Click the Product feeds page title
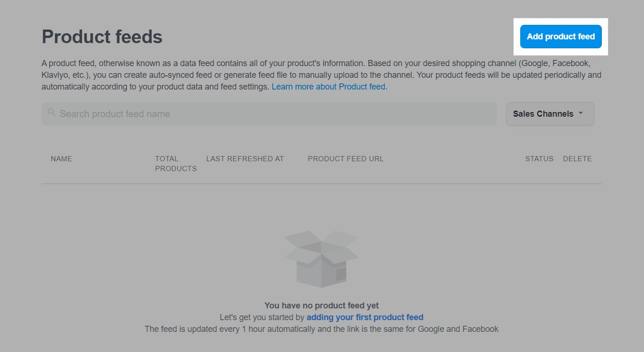 [102, 37]
